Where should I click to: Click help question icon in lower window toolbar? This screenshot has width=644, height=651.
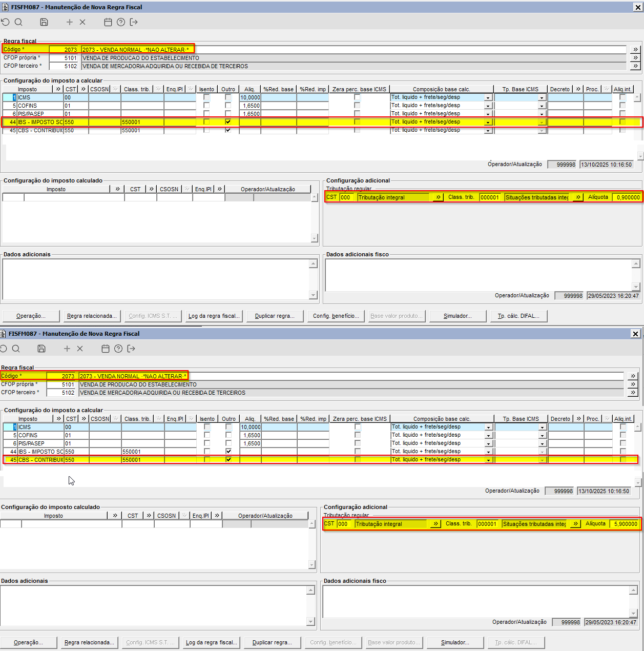(118, 349)
